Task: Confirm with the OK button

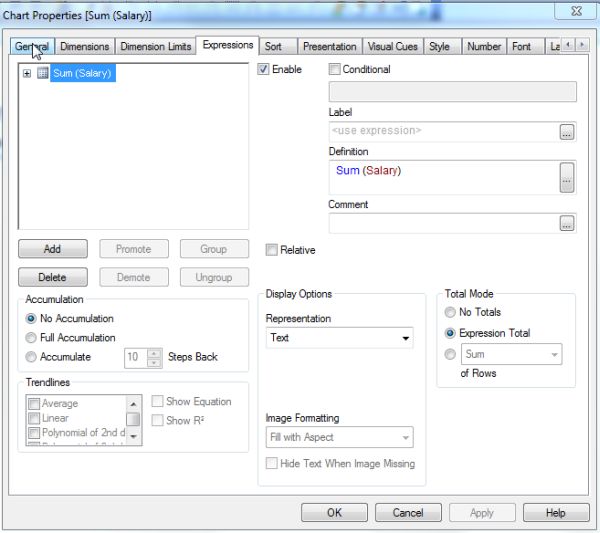Action: (x=334, y=513)
